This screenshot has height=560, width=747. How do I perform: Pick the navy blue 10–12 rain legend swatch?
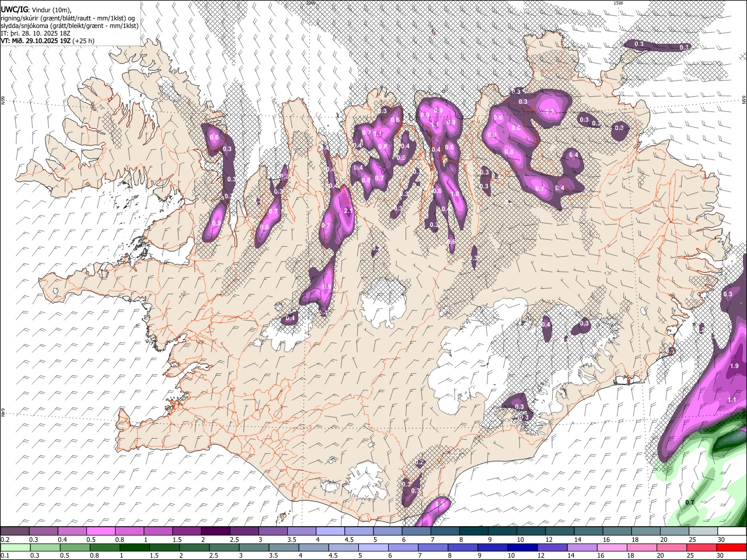pyautogui.click(x=523, y=547)
